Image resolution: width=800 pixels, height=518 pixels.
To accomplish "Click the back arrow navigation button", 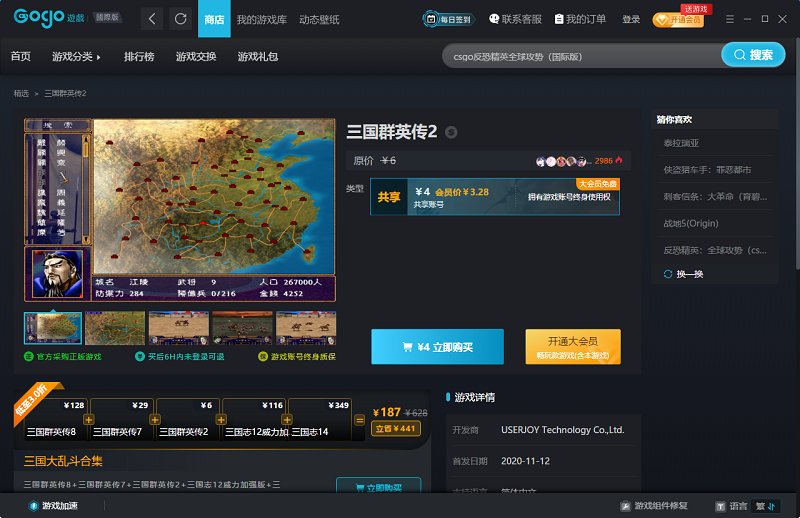I will 152,19.
